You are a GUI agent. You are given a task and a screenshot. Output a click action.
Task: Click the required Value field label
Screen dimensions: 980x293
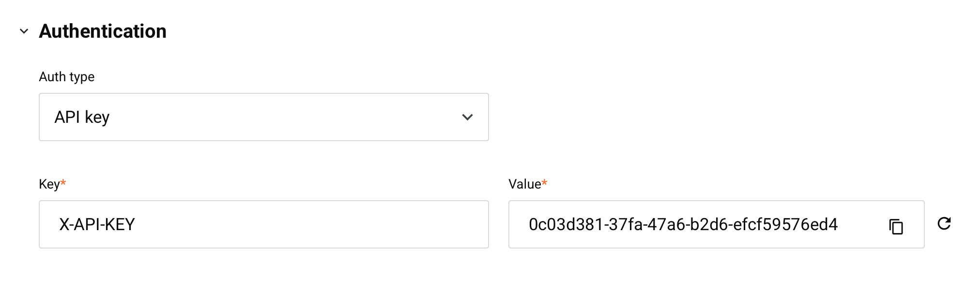[526, 183]
